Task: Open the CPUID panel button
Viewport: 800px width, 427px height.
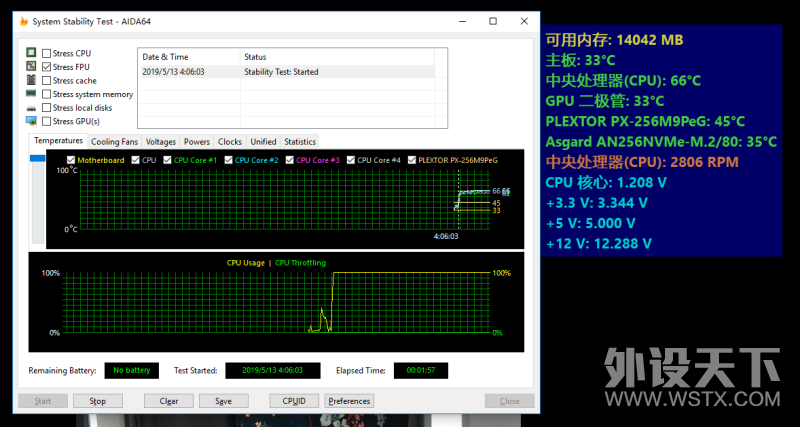Action: [x=294, y=401]
